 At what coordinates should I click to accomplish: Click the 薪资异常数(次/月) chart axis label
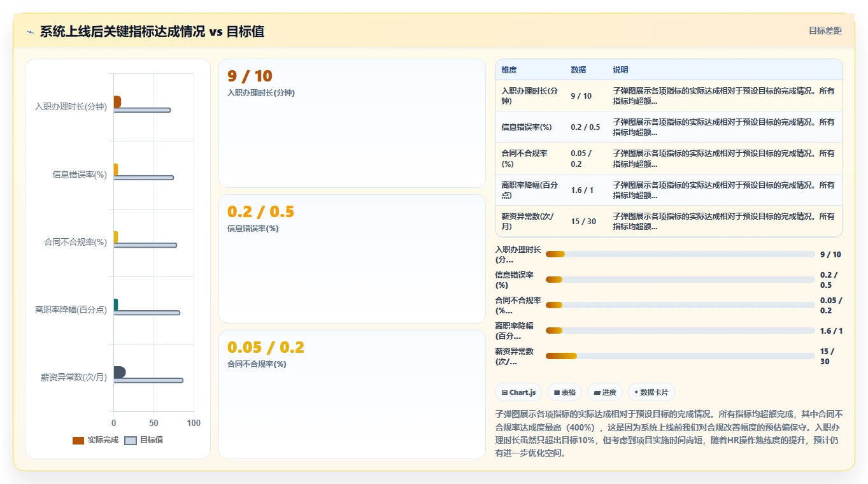(74, 377)
